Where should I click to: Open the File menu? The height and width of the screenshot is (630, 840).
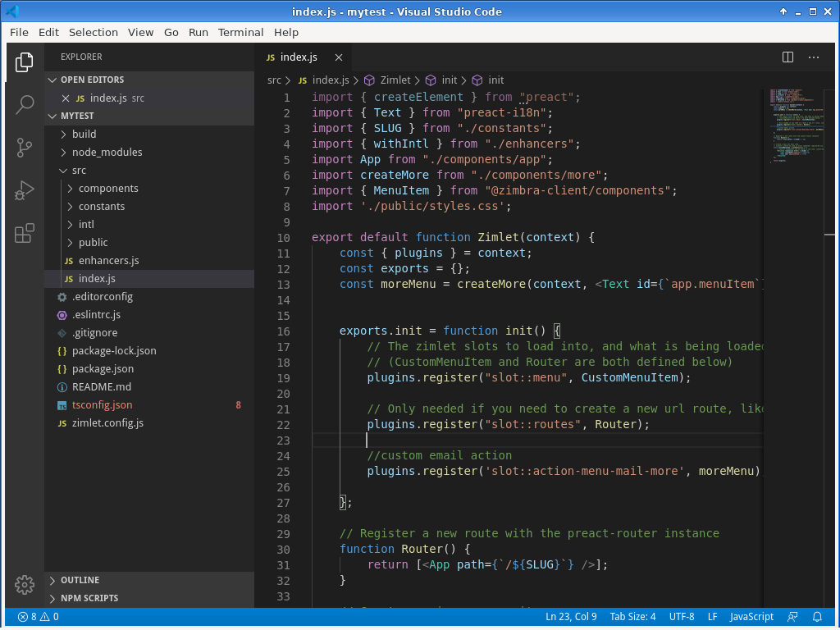[x=19, y=33]
